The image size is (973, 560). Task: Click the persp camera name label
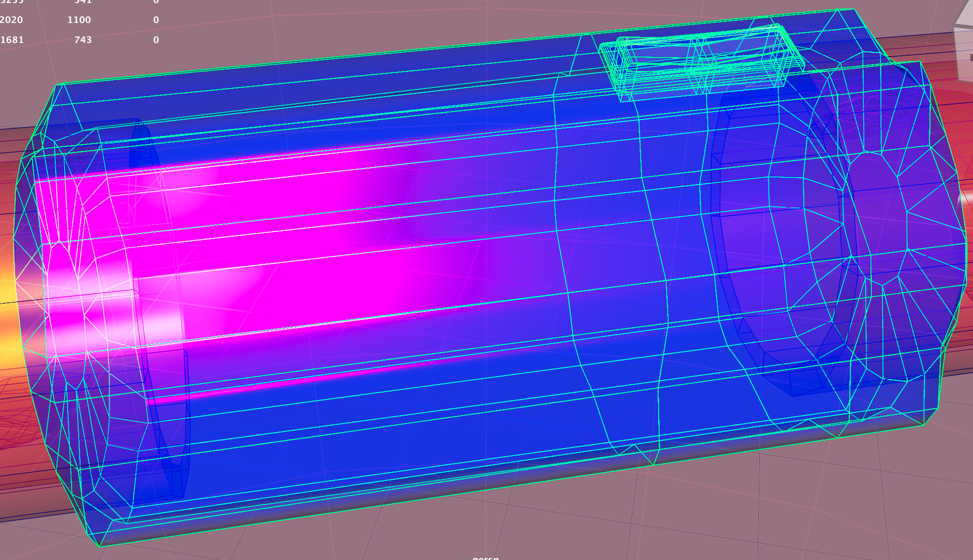point(485,557)
